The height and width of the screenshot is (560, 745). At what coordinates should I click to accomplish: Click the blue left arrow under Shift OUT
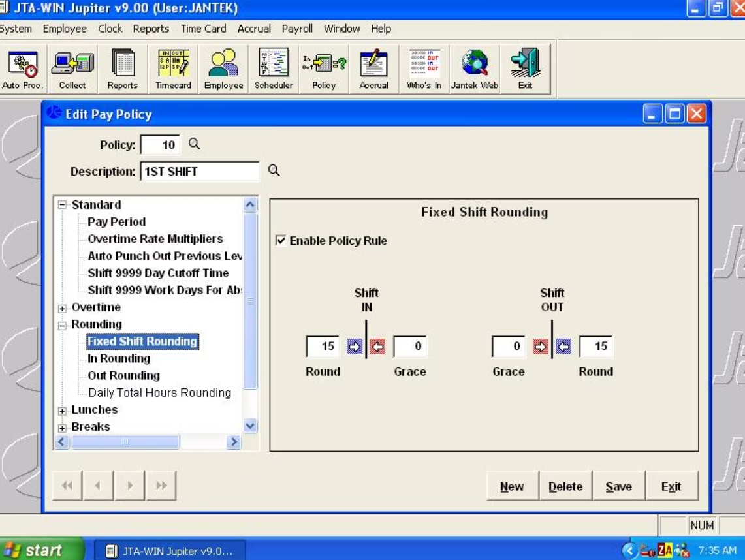(563, 347)
